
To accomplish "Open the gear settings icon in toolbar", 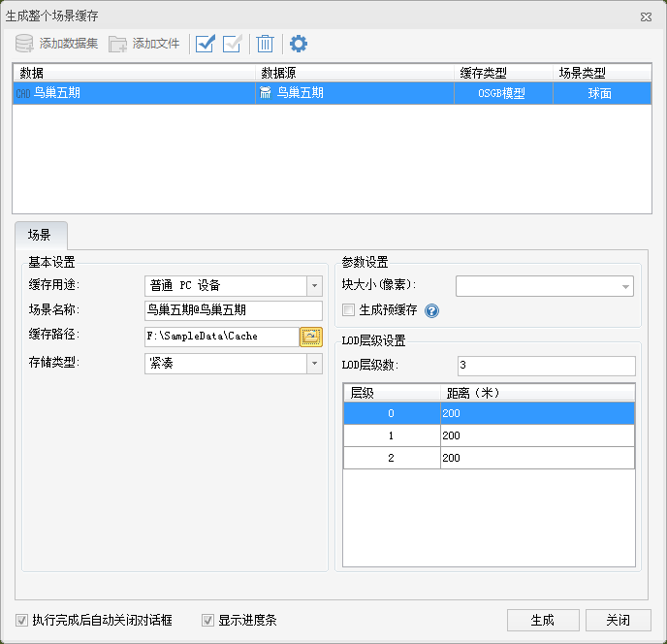I will [x=299, y=44].
